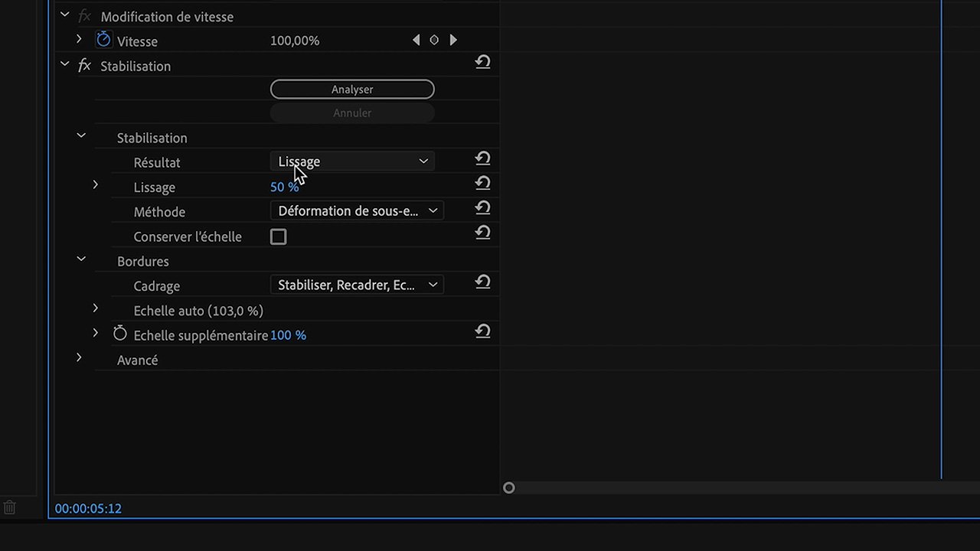
Task: Expand the Lissage slider row
Action: tap(95, 185)
